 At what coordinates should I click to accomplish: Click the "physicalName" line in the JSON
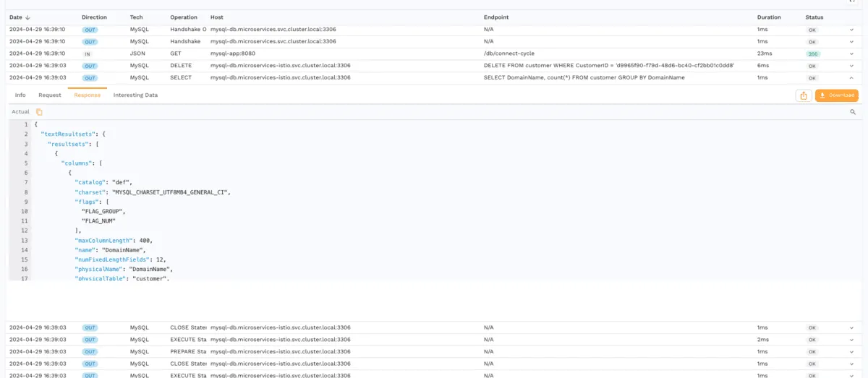pos(124,269)
